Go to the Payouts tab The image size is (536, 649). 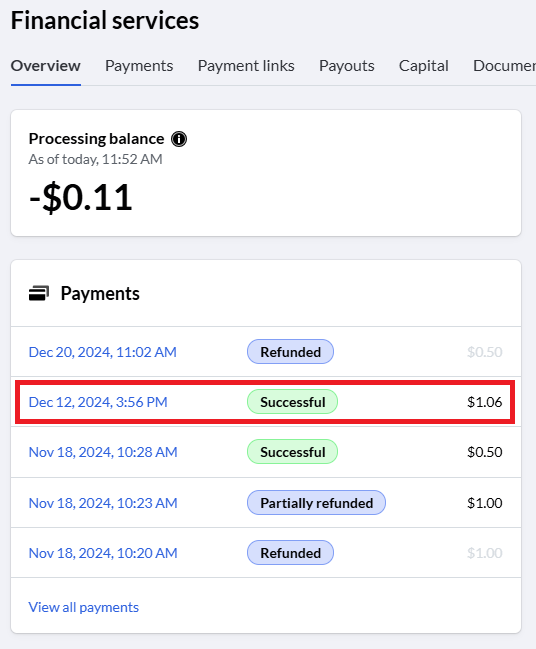point(346,66)
